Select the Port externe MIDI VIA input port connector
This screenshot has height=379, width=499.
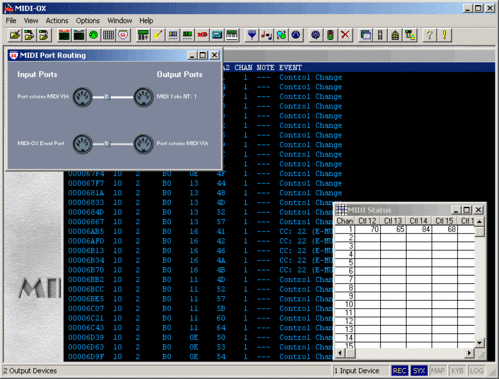tap(82, 97)
